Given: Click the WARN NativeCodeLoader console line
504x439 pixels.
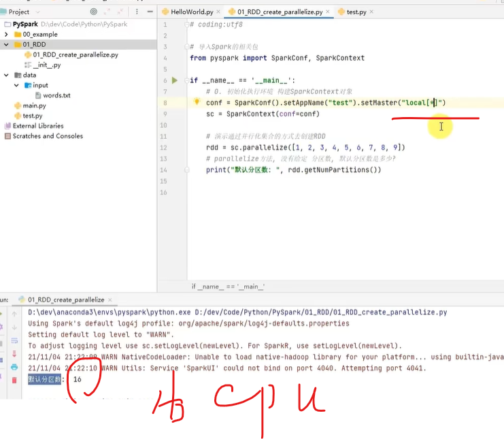Looking at the screenshot, I should pos(266,357).
